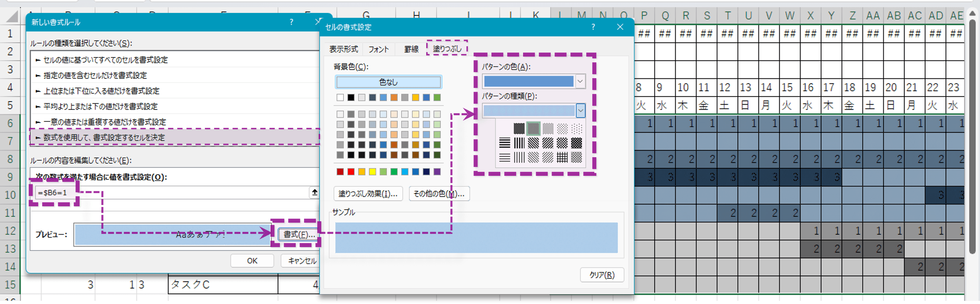Pick the thin grid crosshatch pattern
The image size is (980, 304).
pos(562,157)
